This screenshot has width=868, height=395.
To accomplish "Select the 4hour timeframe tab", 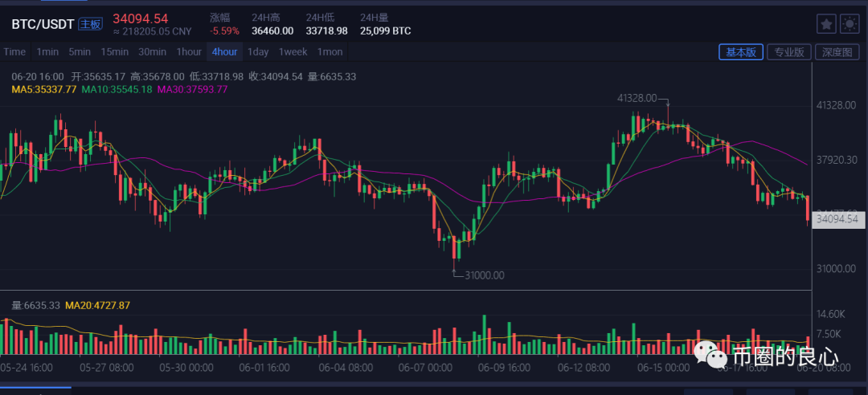I will (x=224, y=52).
